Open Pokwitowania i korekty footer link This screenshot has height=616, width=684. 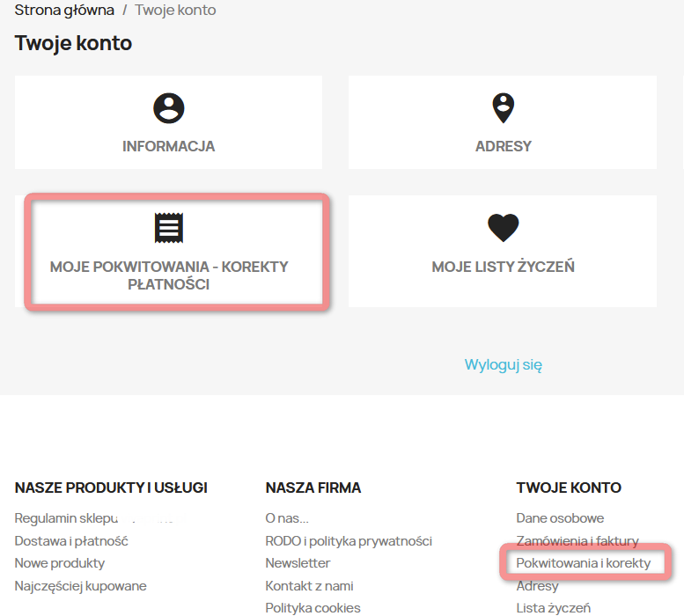pos(583,562)
